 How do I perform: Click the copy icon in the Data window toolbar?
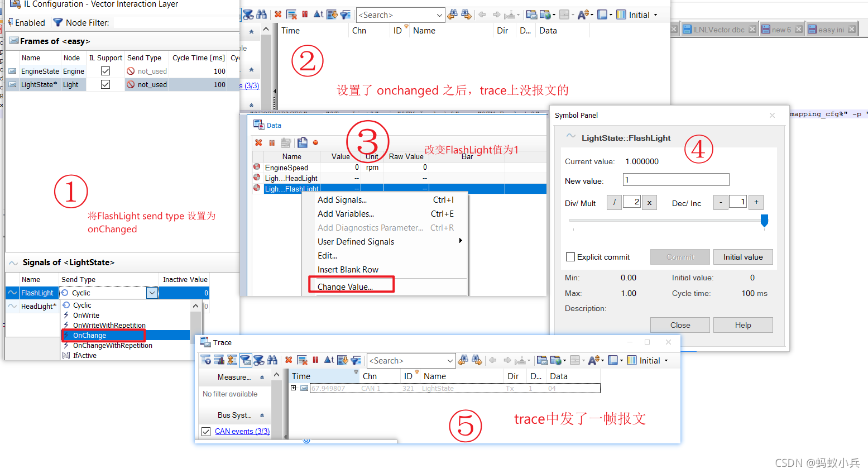pyautogui.click(x=302, y=142)
